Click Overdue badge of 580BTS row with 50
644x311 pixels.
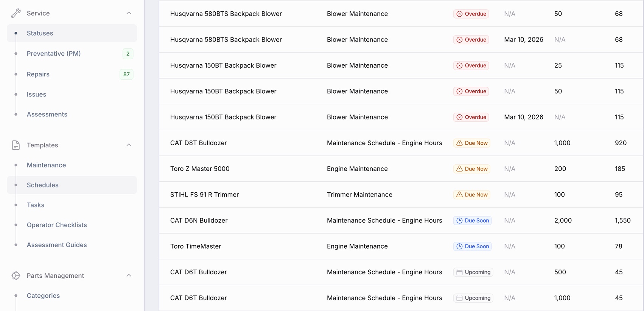click(x=471, y=14)
